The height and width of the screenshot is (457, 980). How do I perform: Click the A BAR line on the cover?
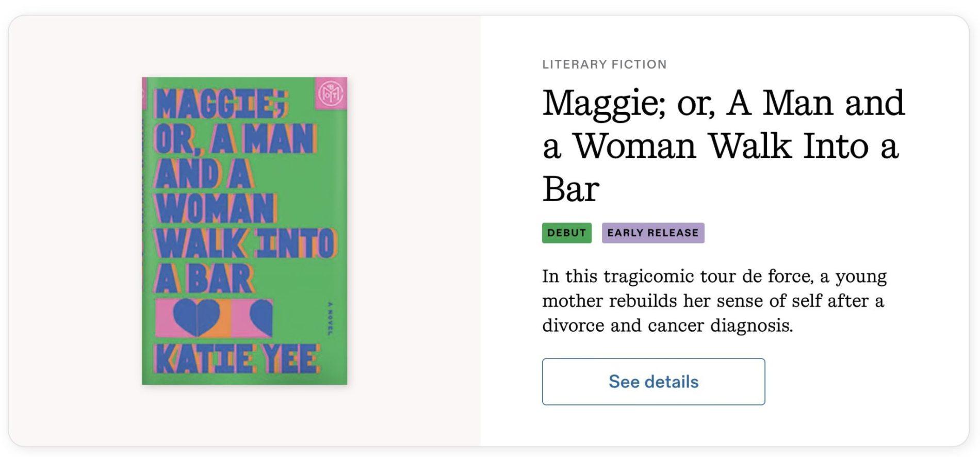(205, 279)
